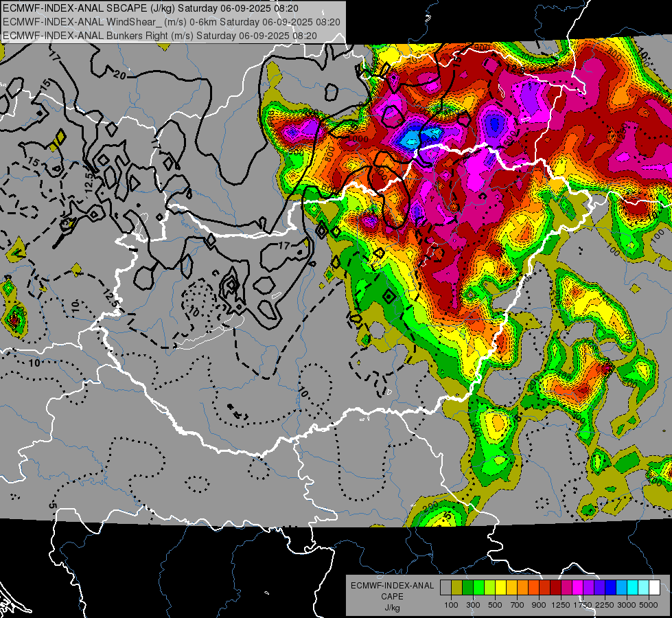Click the 20 wind shear contour label
This screenshot has height=618, width=672.
(120, 76)
